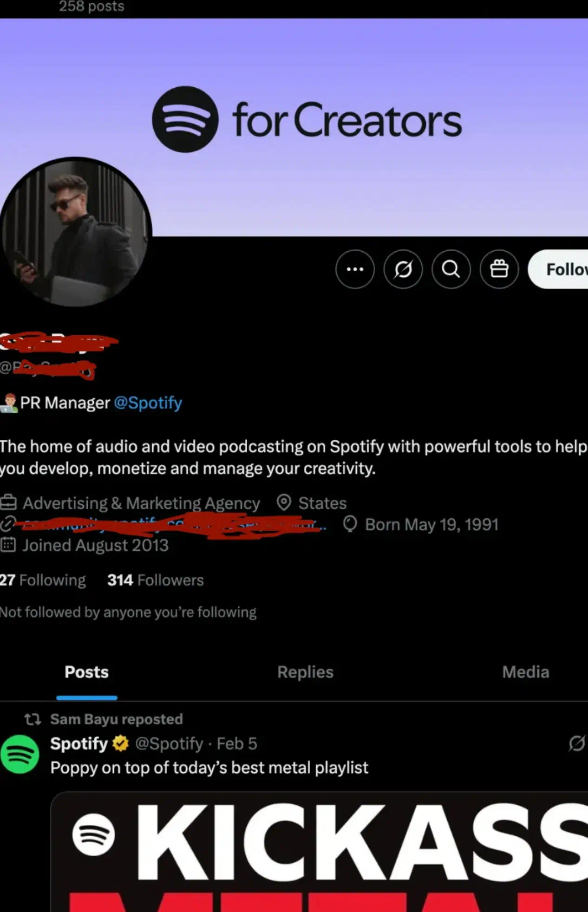Switch to the Replies tab
The image size is (588, 912).
pos(305,672)
